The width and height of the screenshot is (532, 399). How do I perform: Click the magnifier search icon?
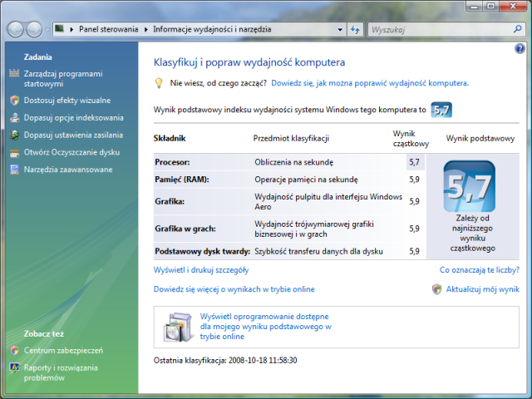point(517,29)
